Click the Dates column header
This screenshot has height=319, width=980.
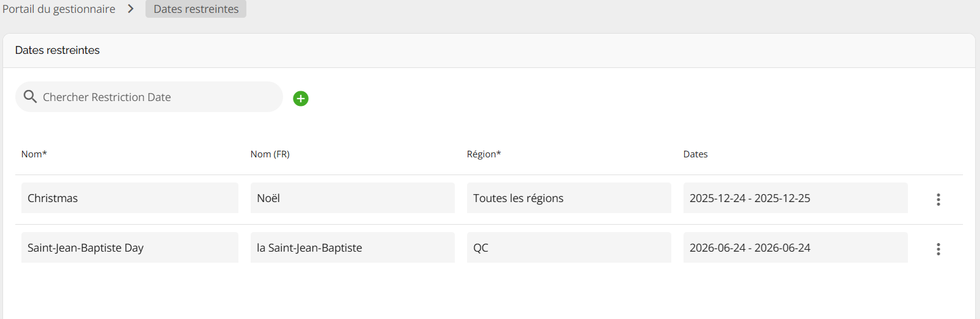[x=695, y=154]
